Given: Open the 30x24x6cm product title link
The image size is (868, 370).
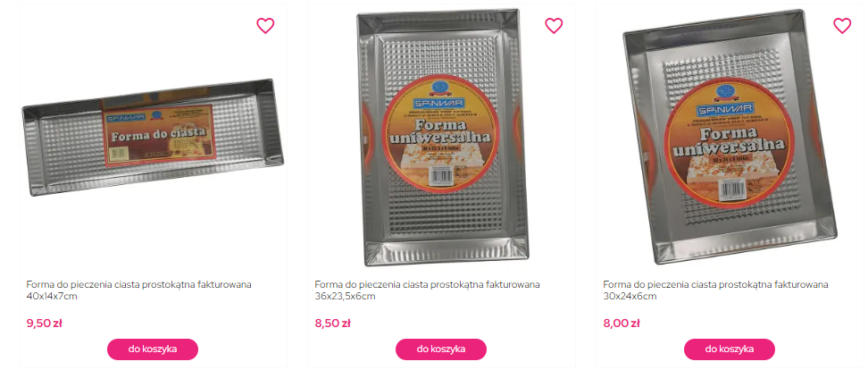Looking at the screenshot, I should (716, 290).
